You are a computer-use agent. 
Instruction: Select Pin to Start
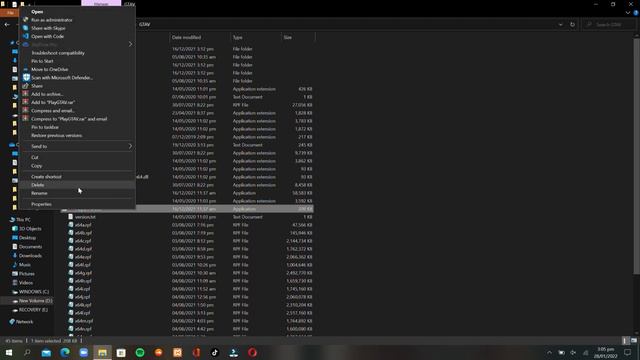[42, 61]
